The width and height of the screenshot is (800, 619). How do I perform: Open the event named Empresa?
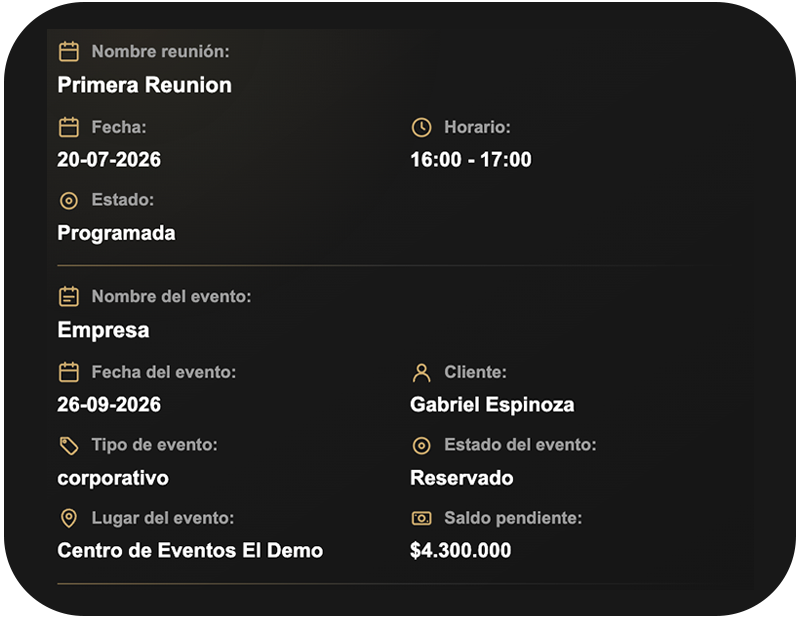click(104, 330)
